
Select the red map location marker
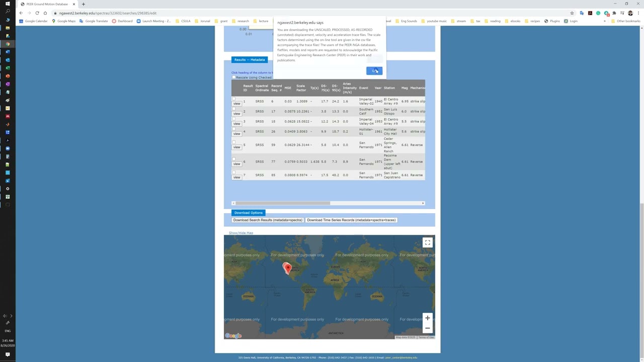(x=287, y=268)
